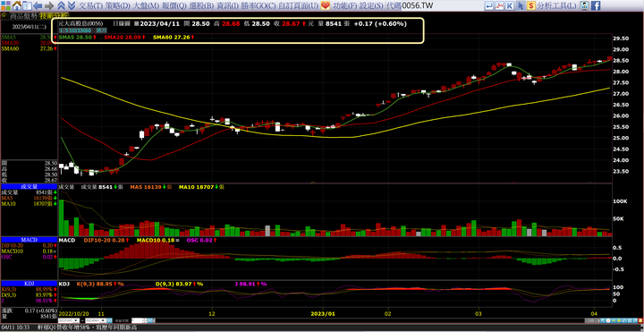Jump to next stock with double down arrows

(x=71, y=5)
